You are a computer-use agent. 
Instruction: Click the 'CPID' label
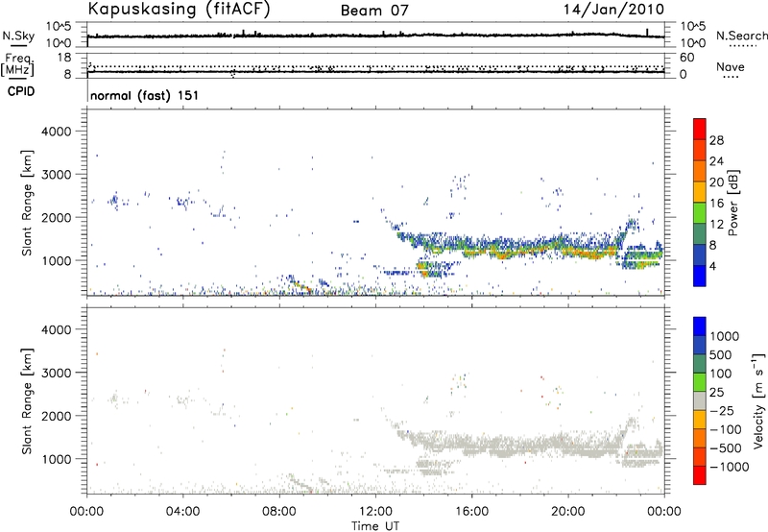tap(21, 91)
